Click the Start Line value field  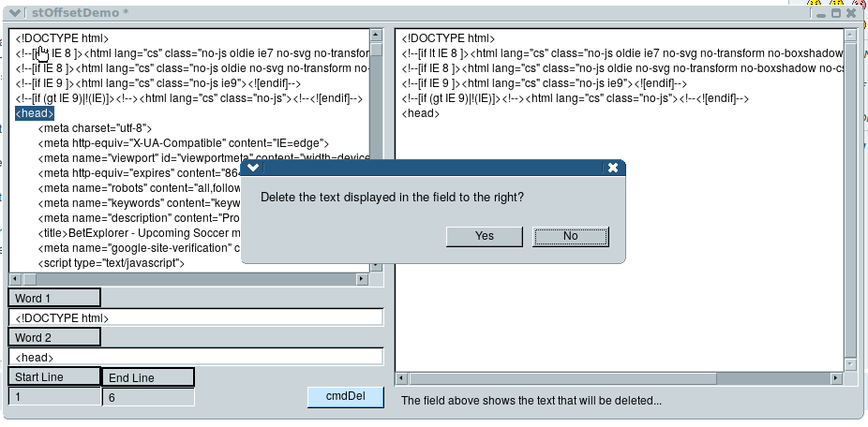point(54,397)
